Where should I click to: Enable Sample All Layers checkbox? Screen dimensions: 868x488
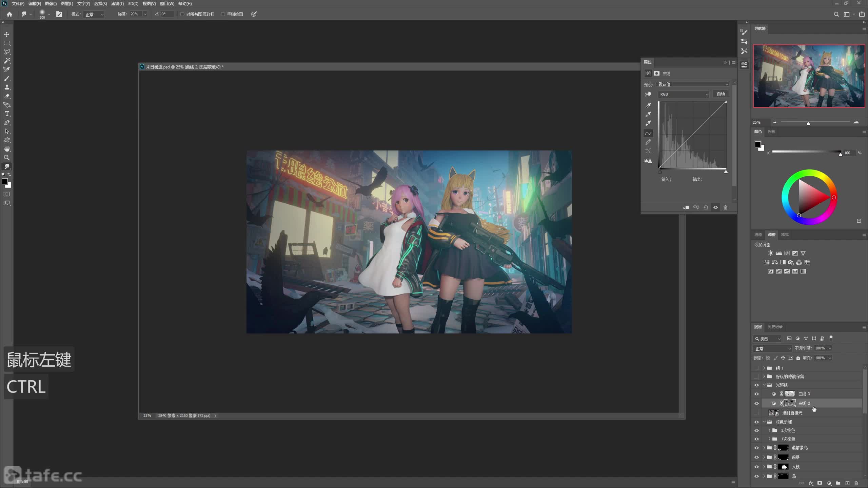pos(182,14)
